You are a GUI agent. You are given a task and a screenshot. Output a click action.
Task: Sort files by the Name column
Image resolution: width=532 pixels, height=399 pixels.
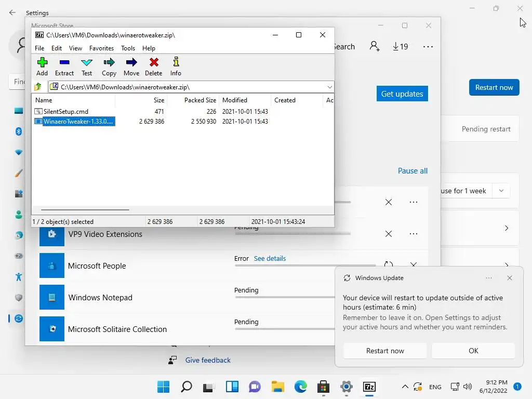click(74, 100)
